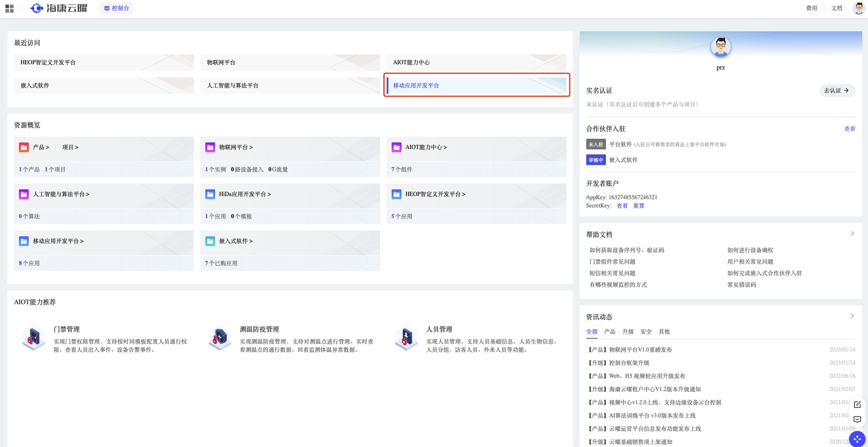The image size is (868, 447).
Task: Click the 物联网平台 folder icon in 资源概览
Action: pyautogui.click(x=210, y=147)
